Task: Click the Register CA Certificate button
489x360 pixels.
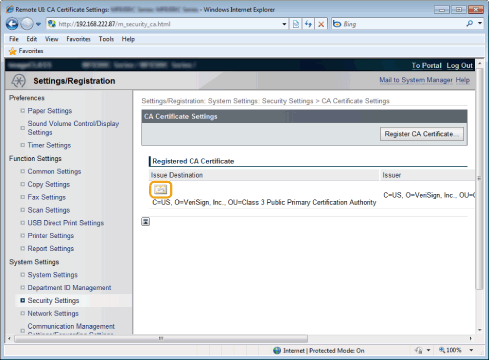Action: 422,134
